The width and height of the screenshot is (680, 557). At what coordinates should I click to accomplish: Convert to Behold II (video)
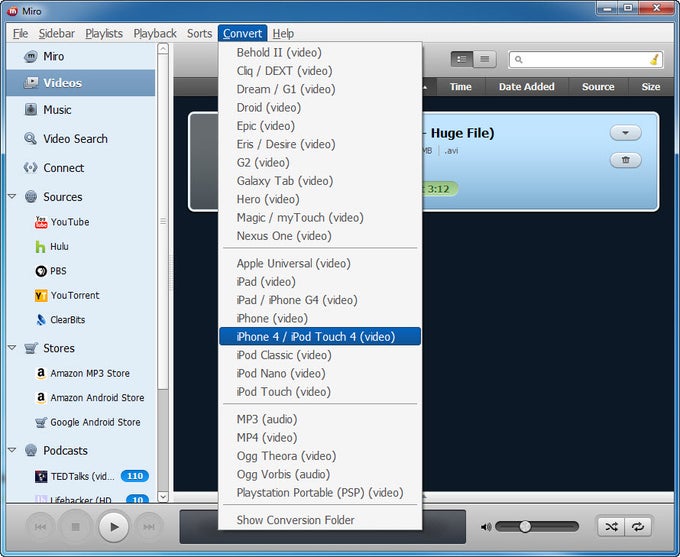pos(320,52)
